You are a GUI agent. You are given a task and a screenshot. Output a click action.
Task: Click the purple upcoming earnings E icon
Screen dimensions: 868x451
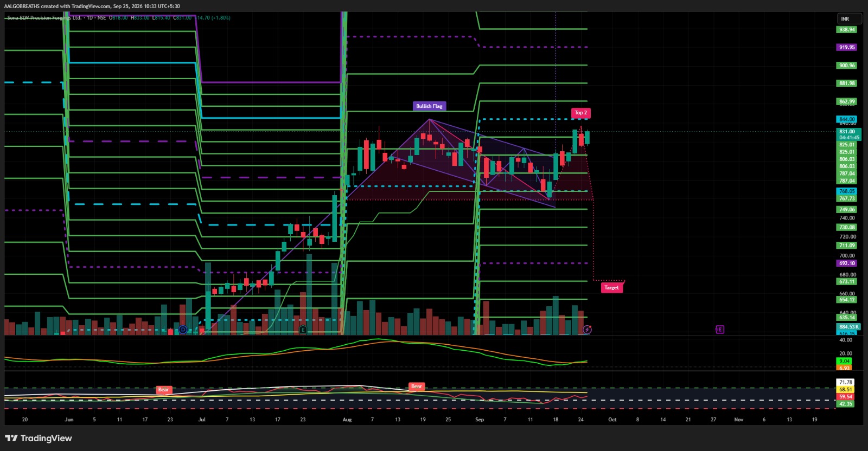pyautogui.click(x=720, y=330)
